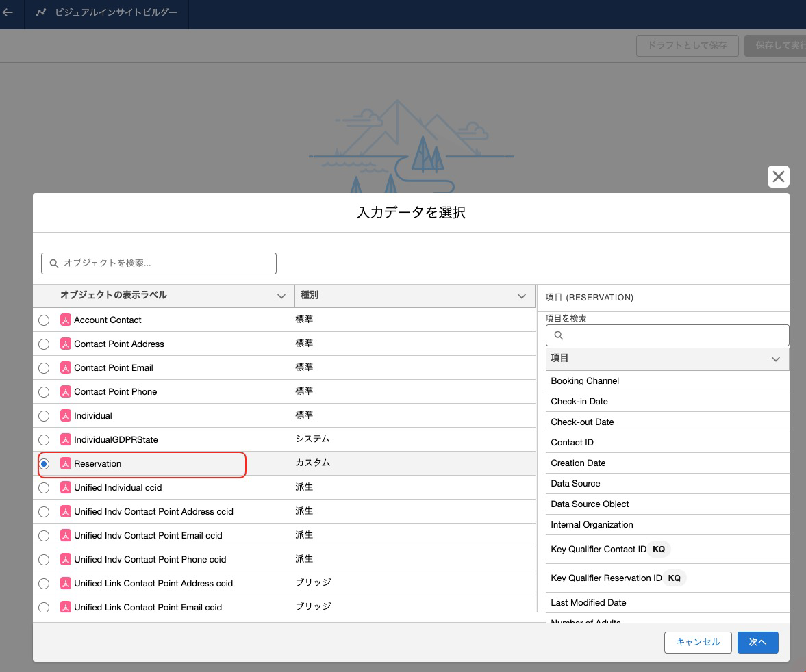Click the 保存して実行 button

coord(775,46)
